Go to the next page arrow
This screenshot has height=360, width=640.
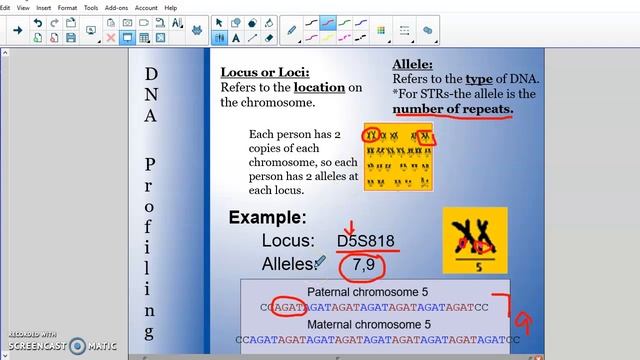click(18, 30)
